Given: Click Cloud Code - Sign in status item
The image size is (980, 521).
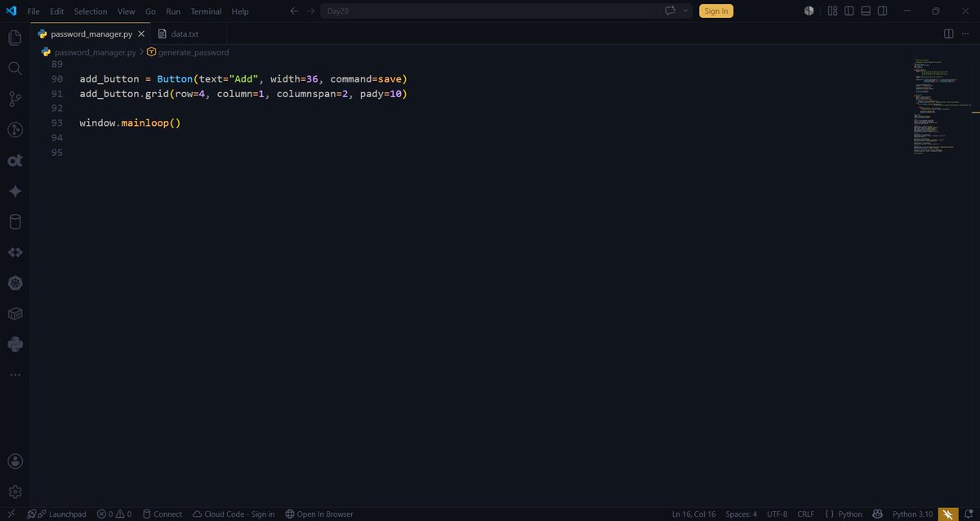Looking at the screenshot, I should coord(234,514).
